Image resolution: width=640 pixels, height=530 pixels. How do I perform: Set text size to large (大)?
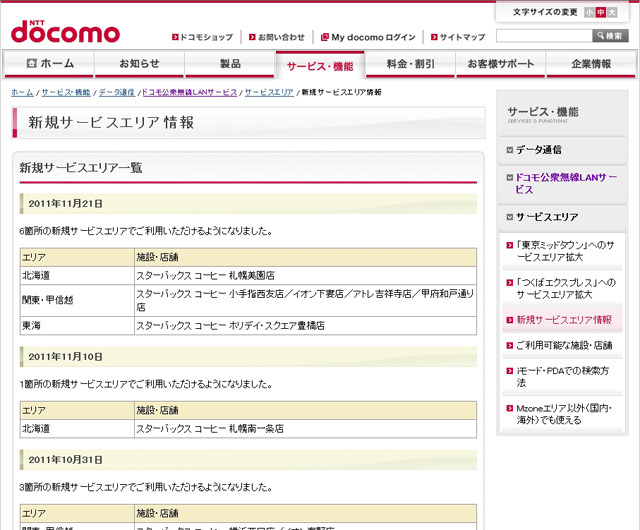tap(612, 12)
